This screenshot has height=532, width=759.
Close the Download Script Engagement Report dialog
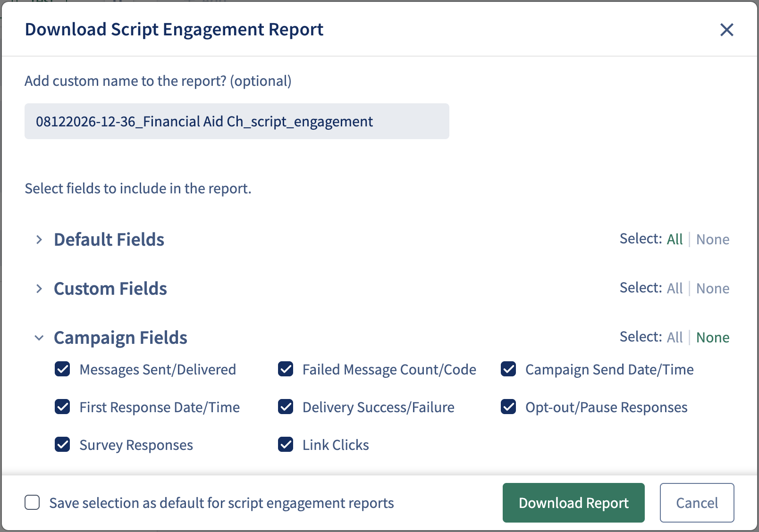pyautogui.click(x=726, y=30)
